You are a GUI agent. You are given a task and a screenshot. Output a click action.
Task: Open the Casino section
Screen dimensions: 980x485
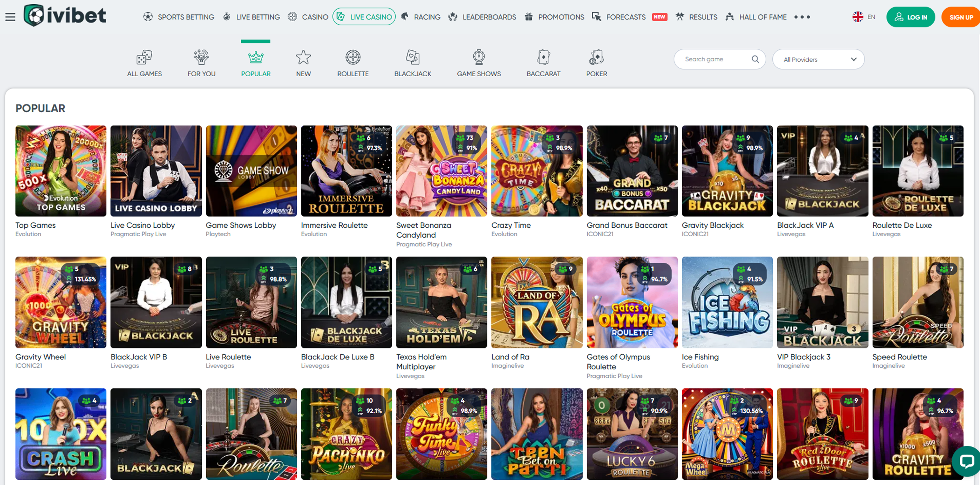click(x=308, y=17)
